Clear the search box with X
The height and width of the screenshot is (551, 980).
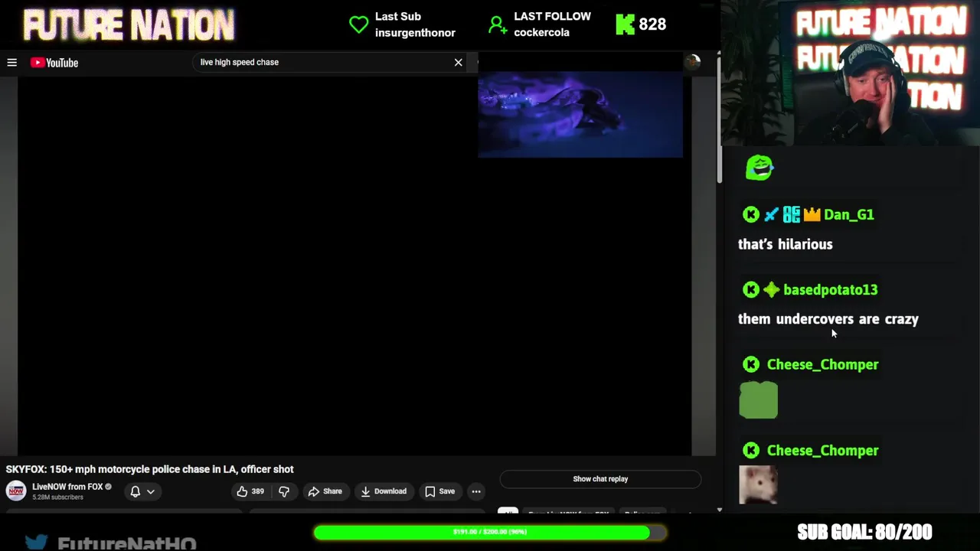(458, 62)
